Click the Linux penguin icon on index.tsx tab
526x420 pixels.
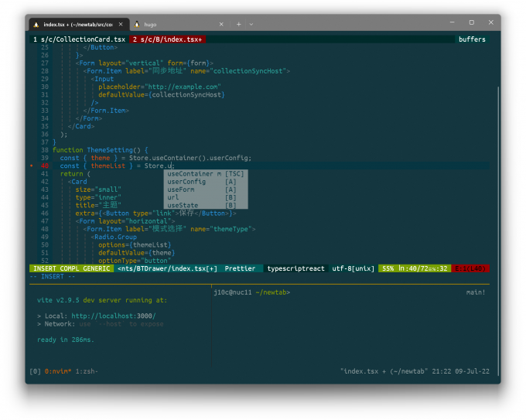click(36, 25)
